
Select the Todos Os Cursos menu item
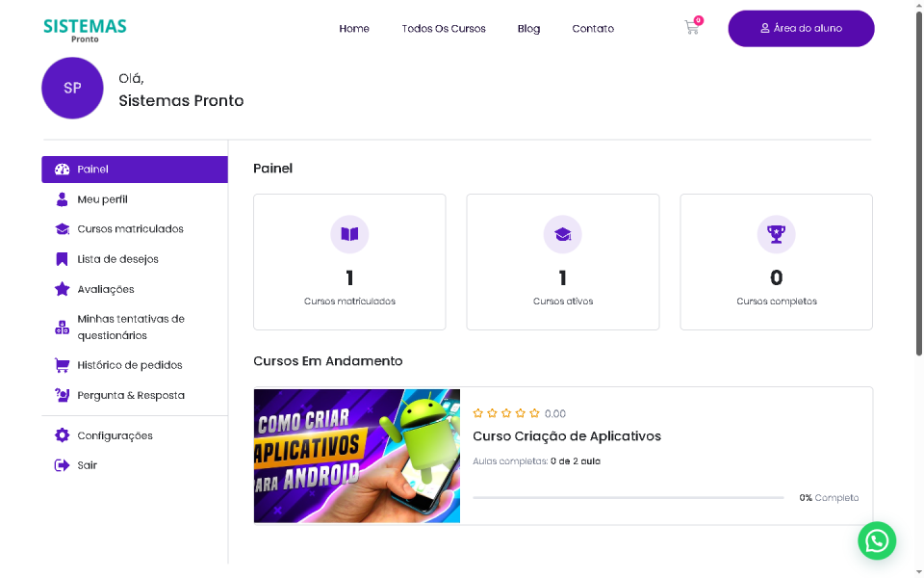pyautogui.click(x=444, y=28)
